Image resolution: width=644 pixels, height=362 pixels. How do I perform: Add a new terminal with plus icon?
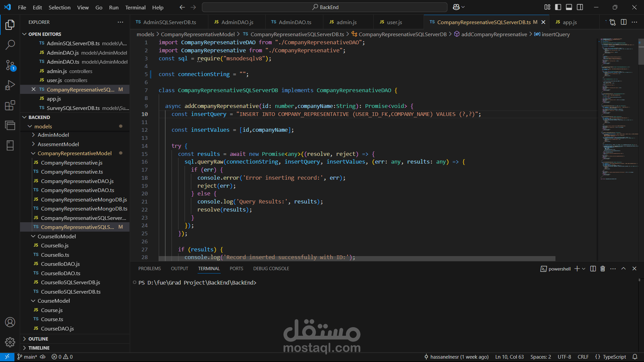click(x=577, y=268)
